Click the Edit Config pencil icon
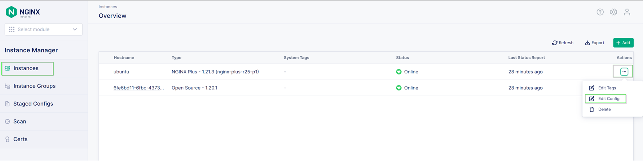 592,99
